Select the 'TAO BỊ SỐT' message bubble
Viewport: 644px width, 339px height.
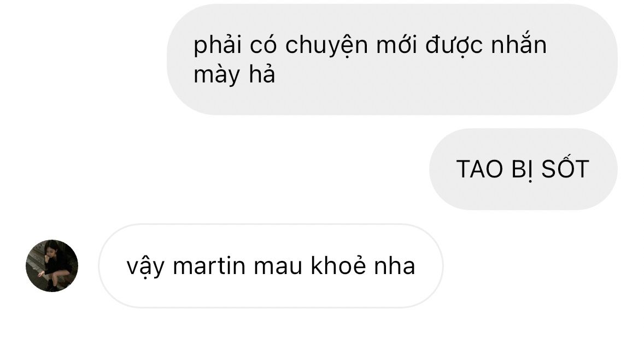click(x=523, y=169)
